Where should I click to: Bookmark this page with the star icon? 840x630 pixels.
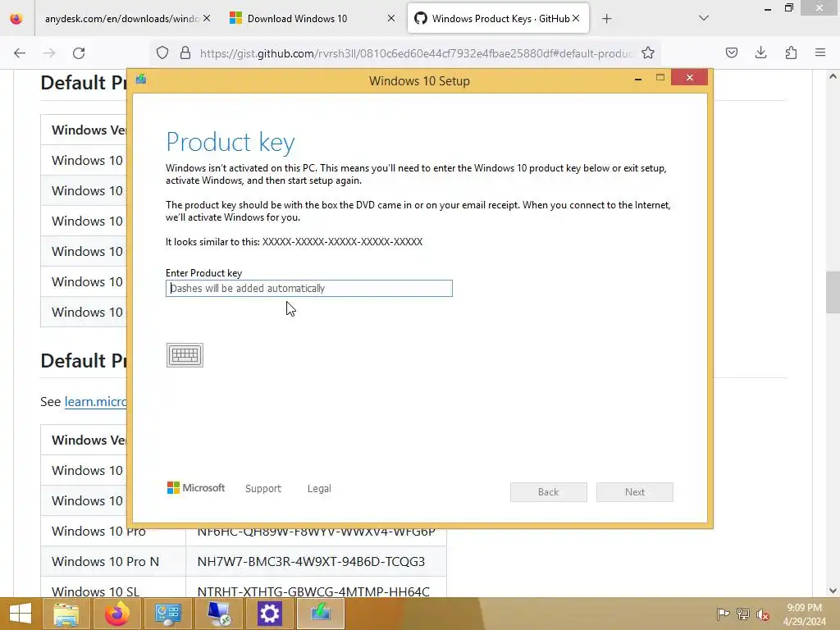tap(648, 53)
